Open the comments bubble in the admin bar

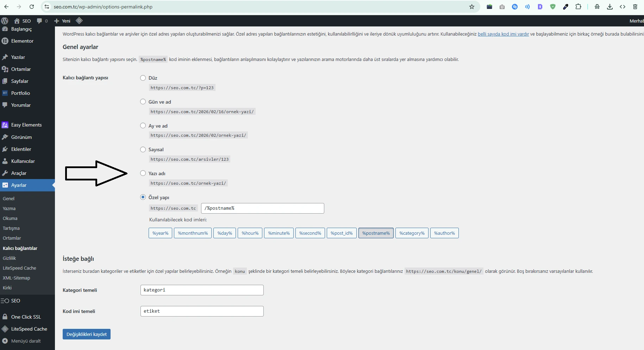pos(40,21)
